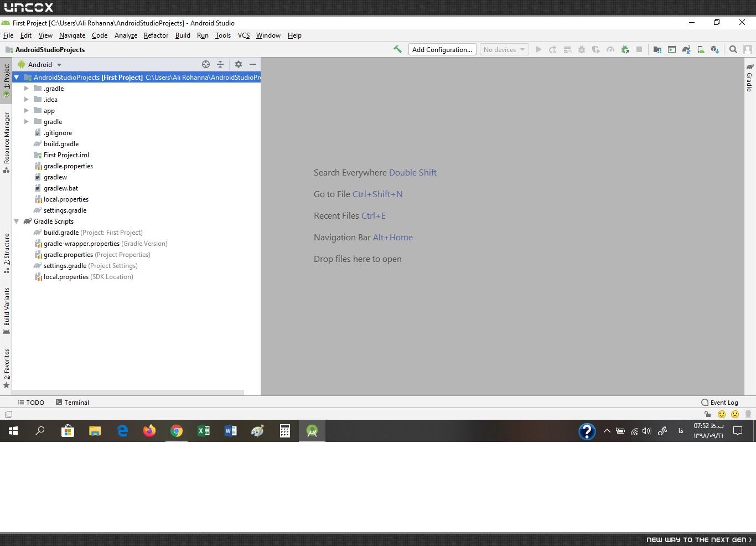Select local.properties (SDK Location)
This screenshot has height=546, width=756.
(x=83, y=276)
